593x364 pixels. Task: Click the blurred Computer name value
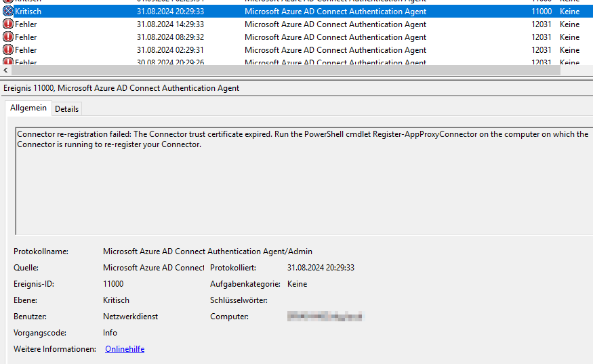(x=325, y=317)
